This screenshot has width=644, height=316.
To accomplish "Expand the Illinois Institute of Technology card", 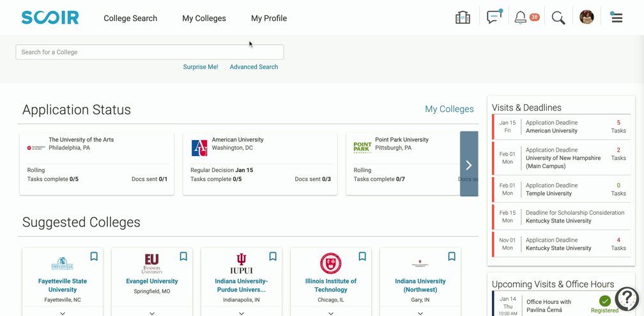I will pos(331,313).
